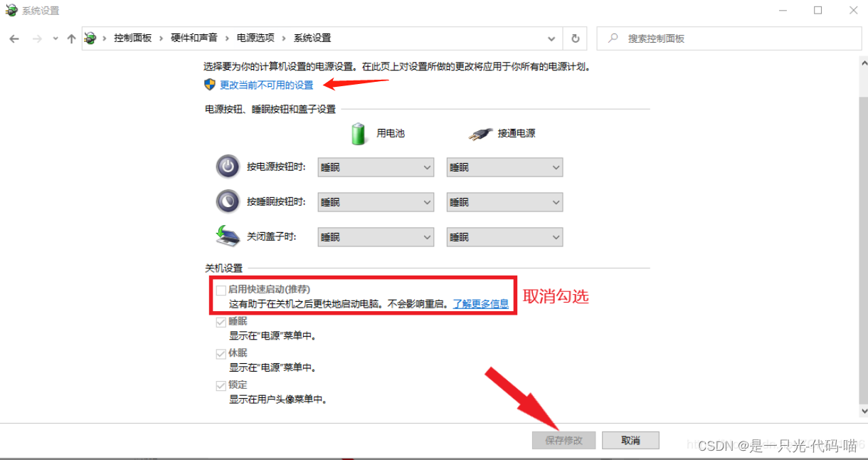Click the back navigation arrow

(14, 38)
